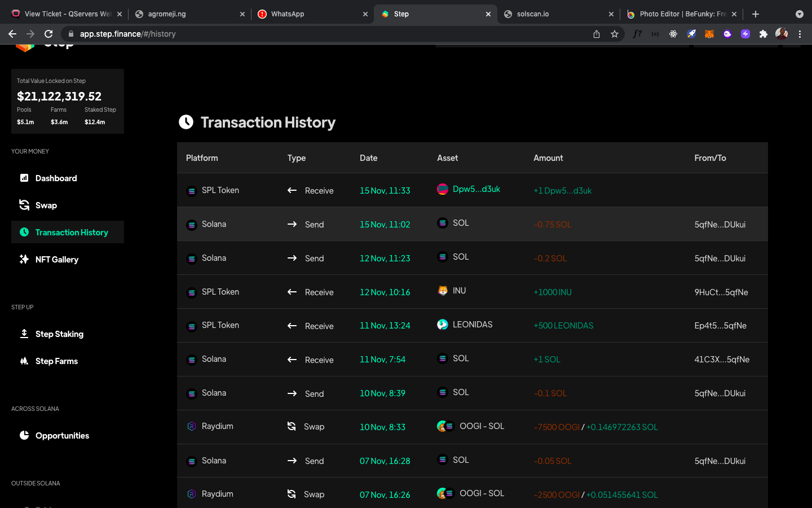Switch to the solscan.io tab

tap(558, 14)
